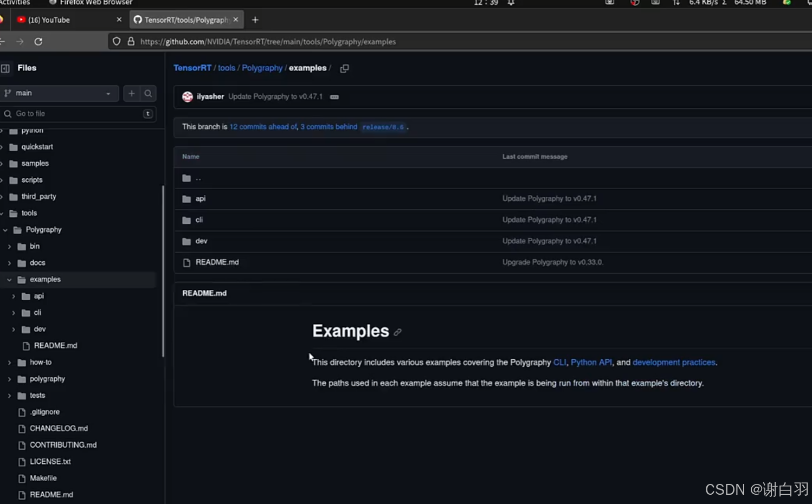This screenshot has height=504, width=812.
Task: Open '12 commits ahead of' link
Action: pyautogui.click(x=263, y=127)
